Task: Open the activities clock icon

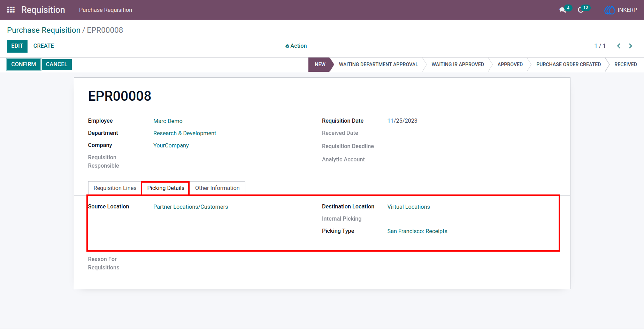Action: click(581, 10)
